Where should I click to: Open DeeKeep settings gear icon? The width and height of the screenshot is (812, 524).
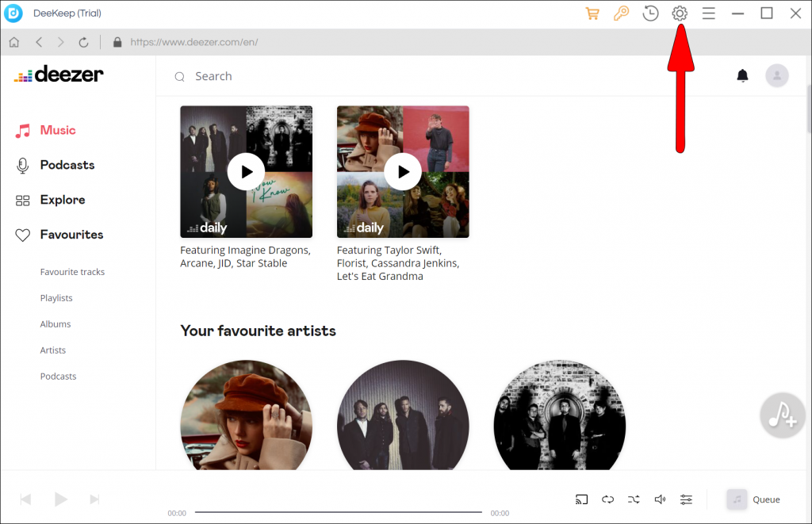pyautogui.click(x=680, y=13)
